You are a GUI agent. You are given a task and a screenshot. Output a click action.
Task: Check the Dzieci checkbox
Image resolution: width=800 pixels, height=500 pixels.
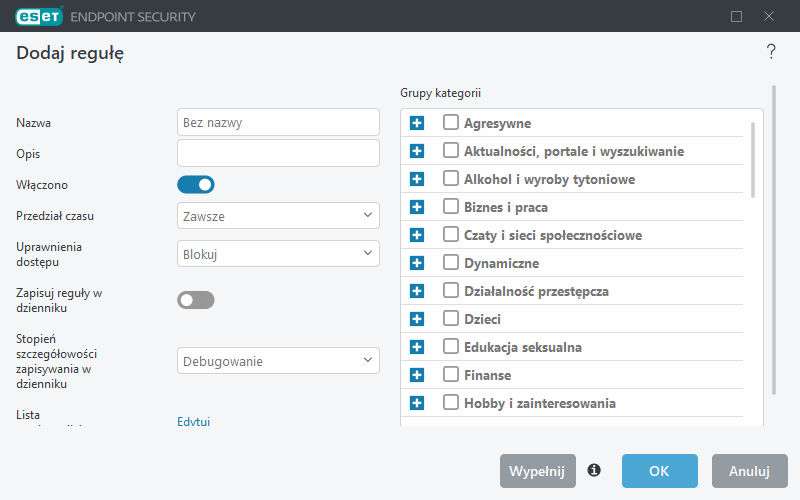click(x=451, y=318)
